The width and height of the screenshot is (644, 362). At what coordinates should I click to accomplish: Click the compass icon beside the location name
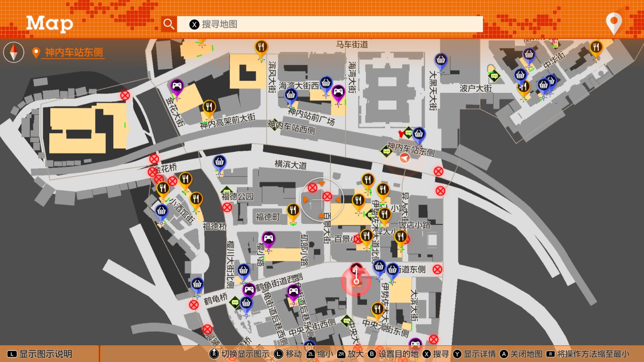(14, 52)
